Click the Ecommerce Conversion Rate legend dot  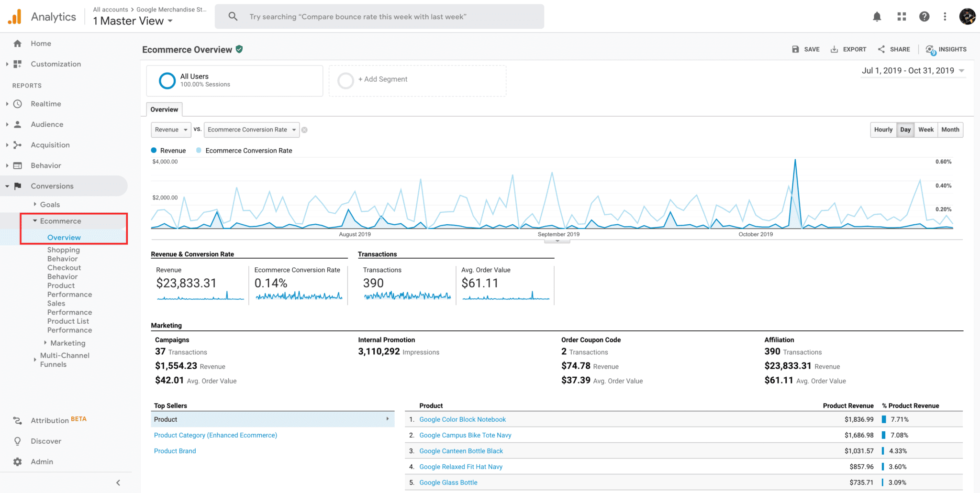[199, 150]
